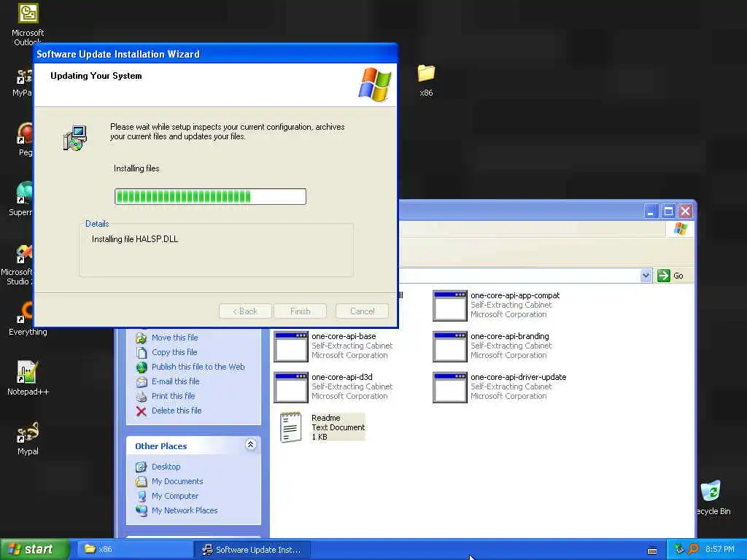Viewport: 747px width, 560px height.
Task: Switch to Software Update Inst... taskbar button
Action: (252, 549)
